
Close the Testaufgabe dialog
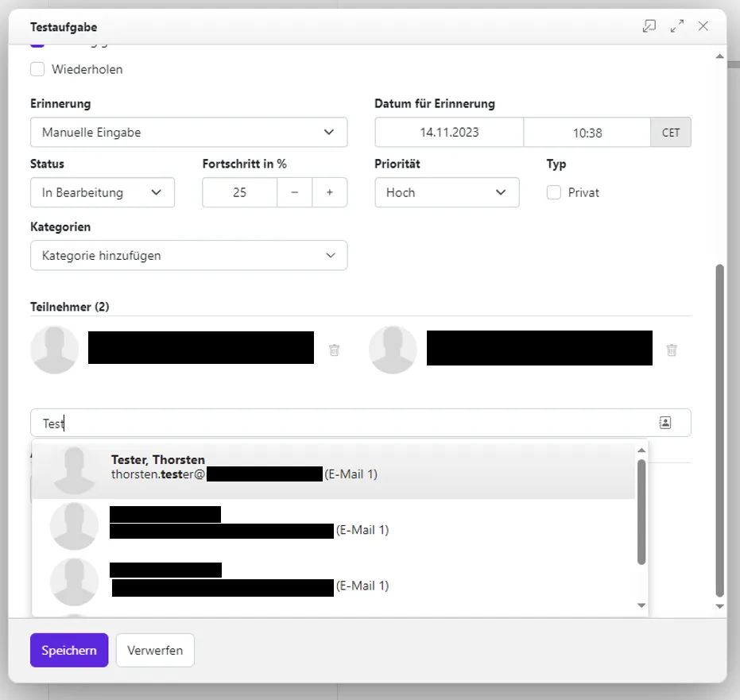[x=703, y=26]
